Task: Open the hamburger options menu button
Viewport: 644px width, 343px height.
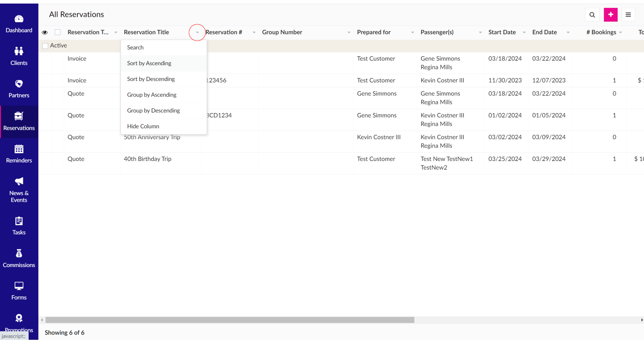Action: click(x=628, y=15)
